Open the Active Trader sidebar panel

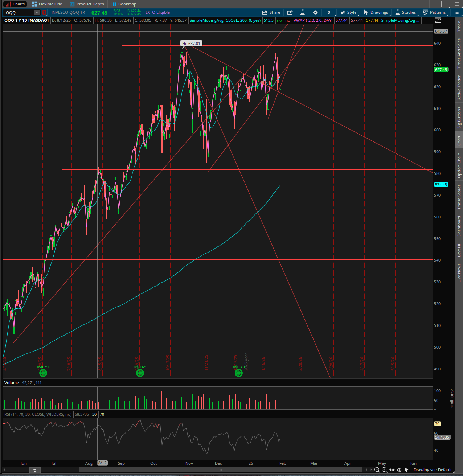coord(459,87)
